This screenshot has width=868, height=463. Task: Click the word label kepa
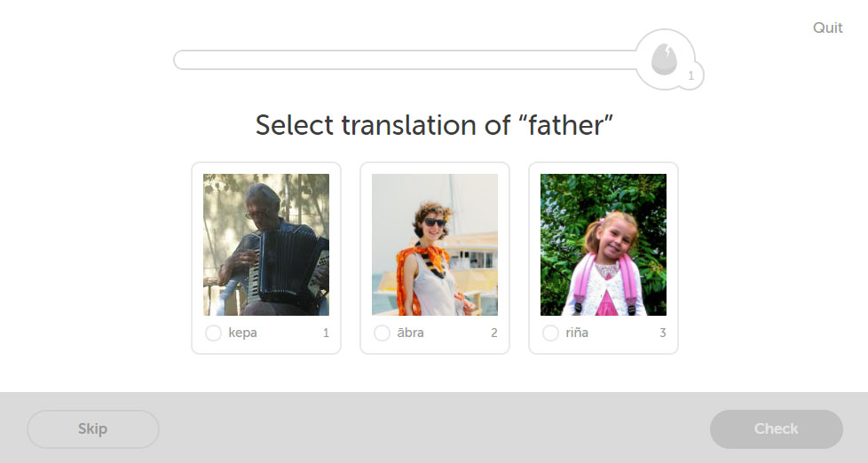click(242, 334)
